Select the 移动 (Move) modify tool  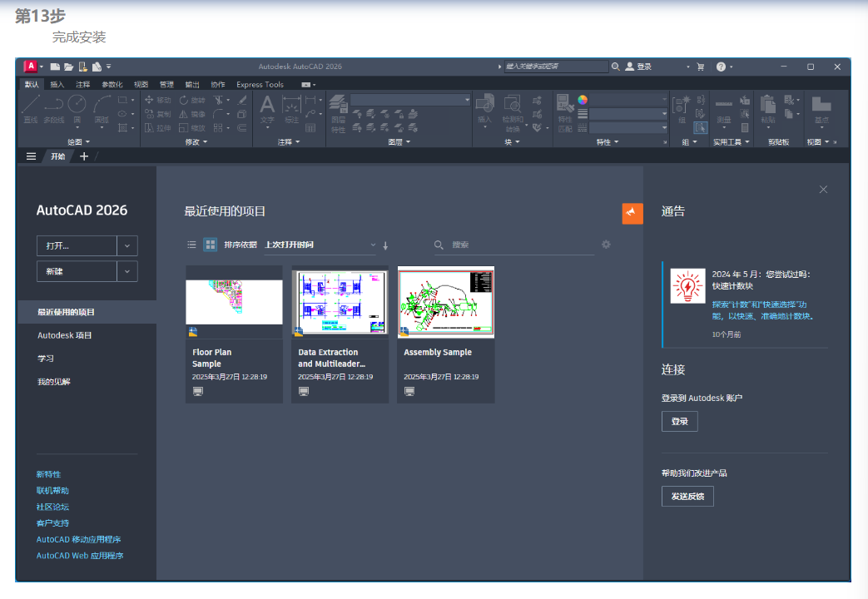click(x=153, y=101)
